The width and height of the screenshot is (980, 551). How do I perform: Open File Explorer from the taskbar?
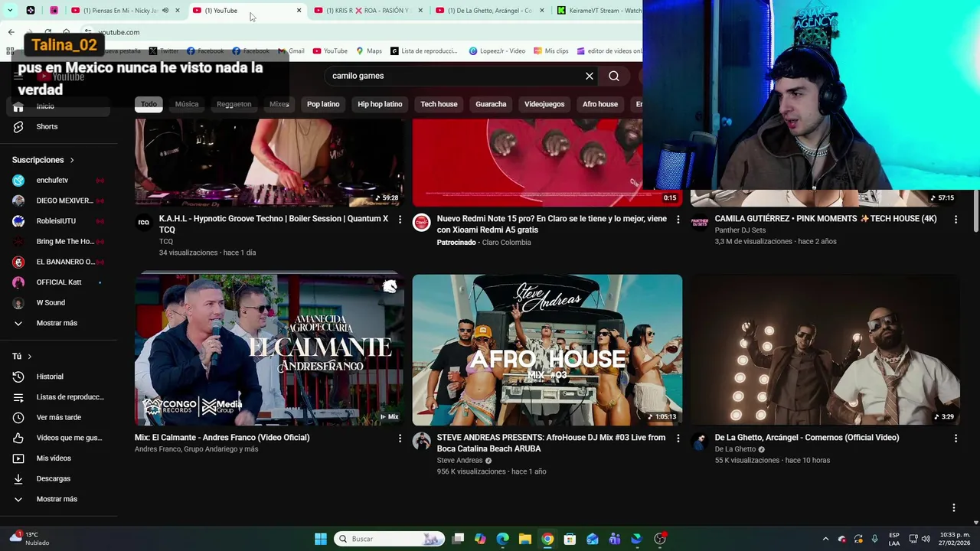tap(525, 539)
